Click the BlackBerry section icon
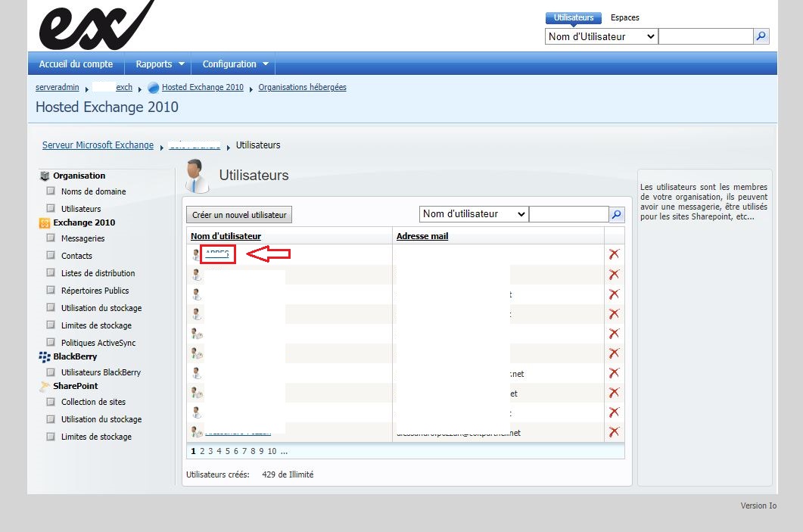Screen dimensions: 803x532 (x=45, y=356)
